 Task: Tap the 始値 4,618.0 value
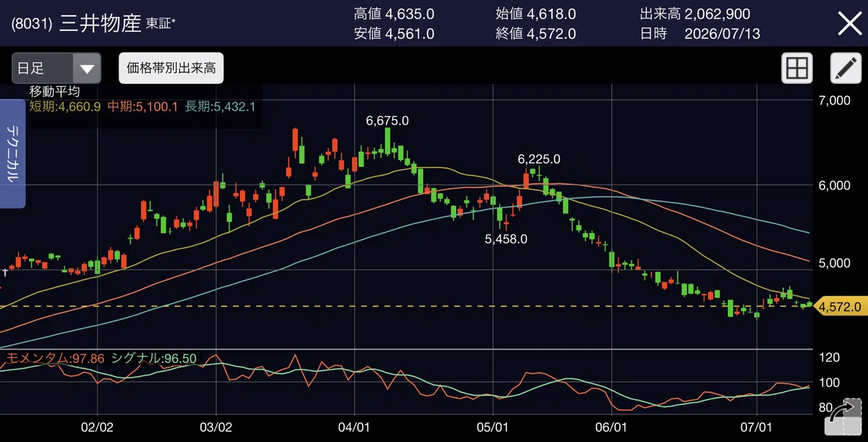[x=536, y=14]
